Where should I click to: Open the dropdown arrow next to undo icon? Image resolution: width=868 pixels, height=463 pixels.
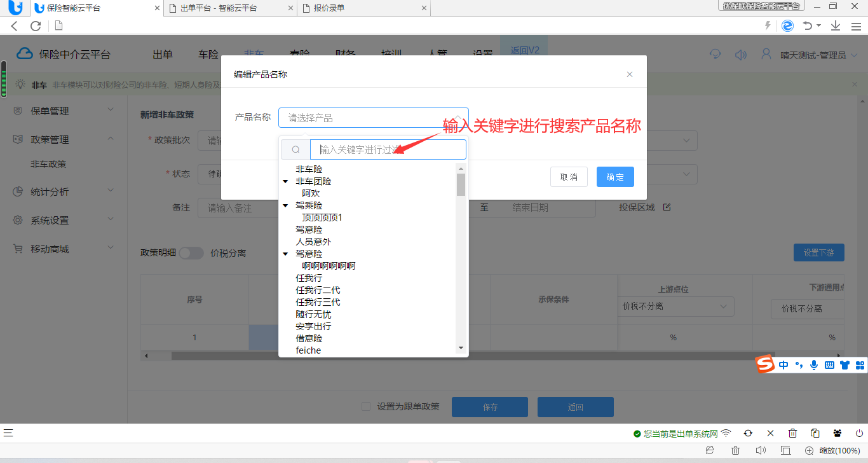(x=819, y=25)
